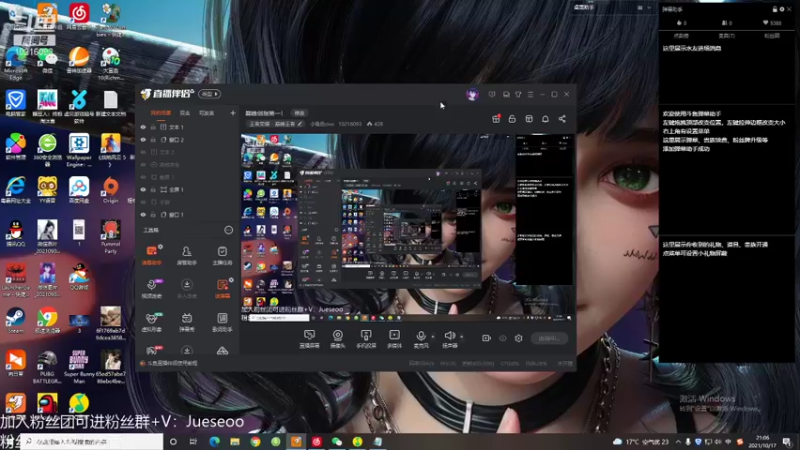
Task: Open Super Bunny Man desktop shortcut
Action: click(79, 366)
